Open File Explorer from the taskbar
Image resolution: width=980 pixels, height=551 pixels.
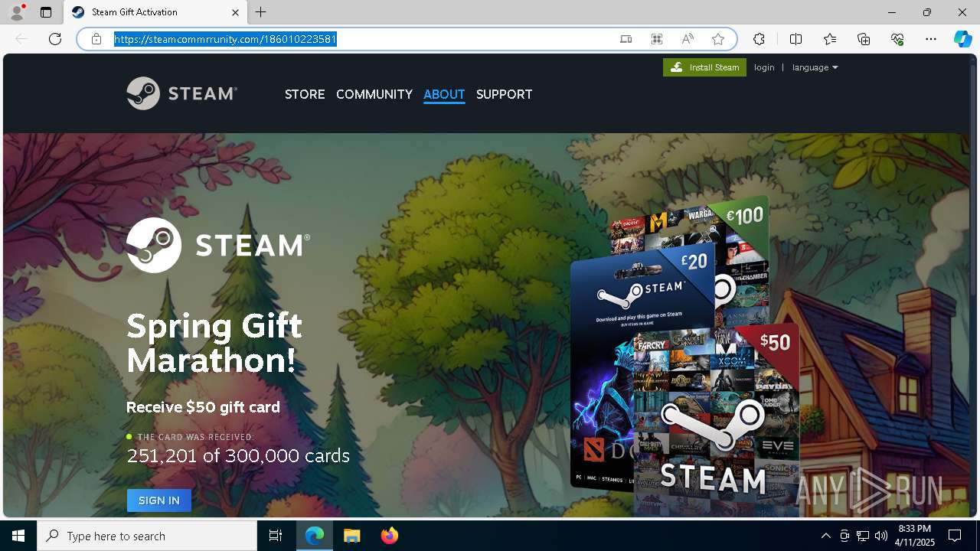351,536
